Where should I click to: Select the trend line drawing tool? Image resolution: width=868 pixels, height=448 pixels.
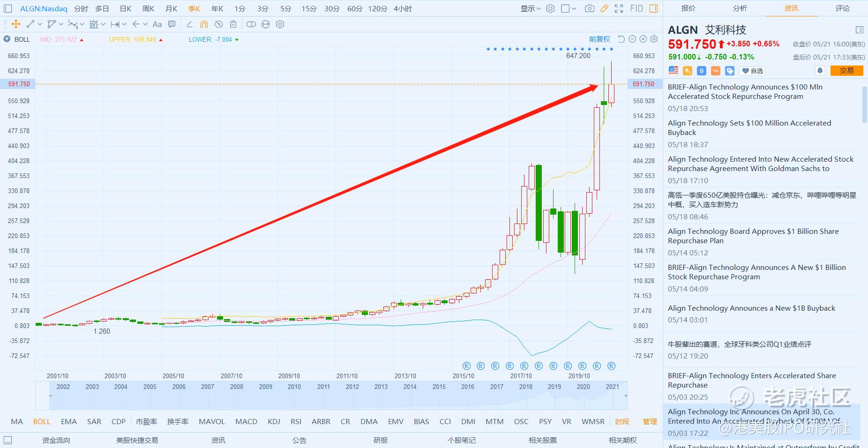30,24
